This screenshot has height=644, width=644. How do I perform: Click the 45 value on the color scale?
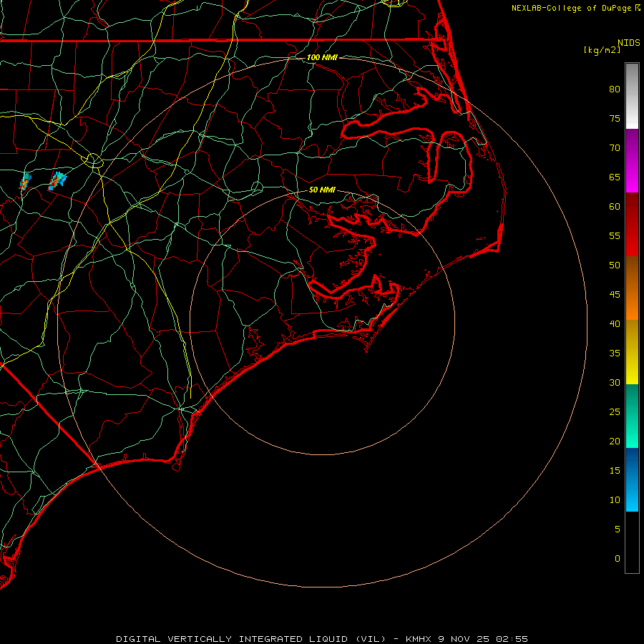tap(615, 295)
